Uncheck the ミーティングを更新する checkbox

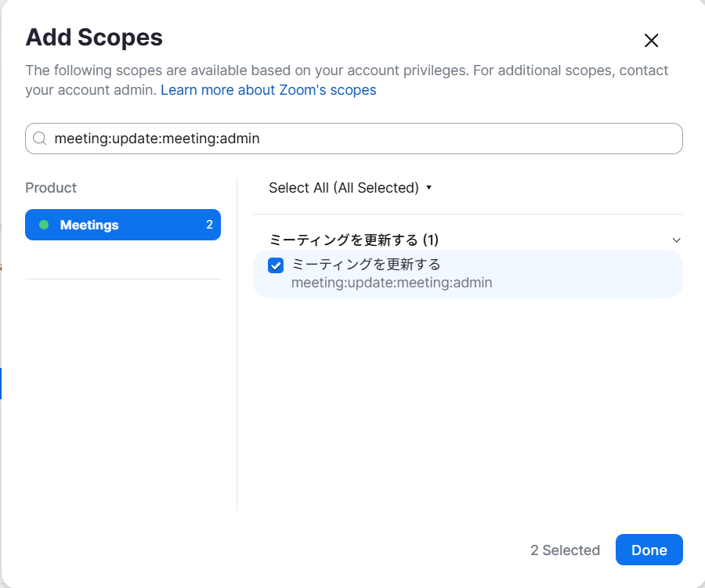(276, 265)
